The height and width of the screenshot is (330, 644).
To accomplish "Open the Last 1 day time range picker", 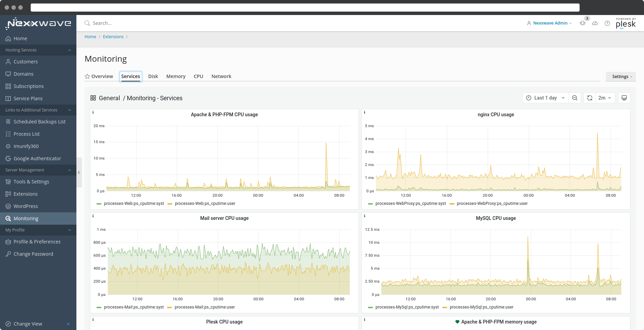I will coord(545,98).
